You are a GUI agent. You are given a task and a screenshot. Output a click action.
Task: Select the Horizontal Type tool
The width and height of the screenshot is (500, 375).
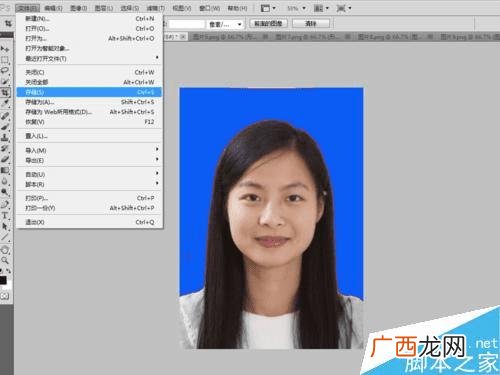(5, 215)
